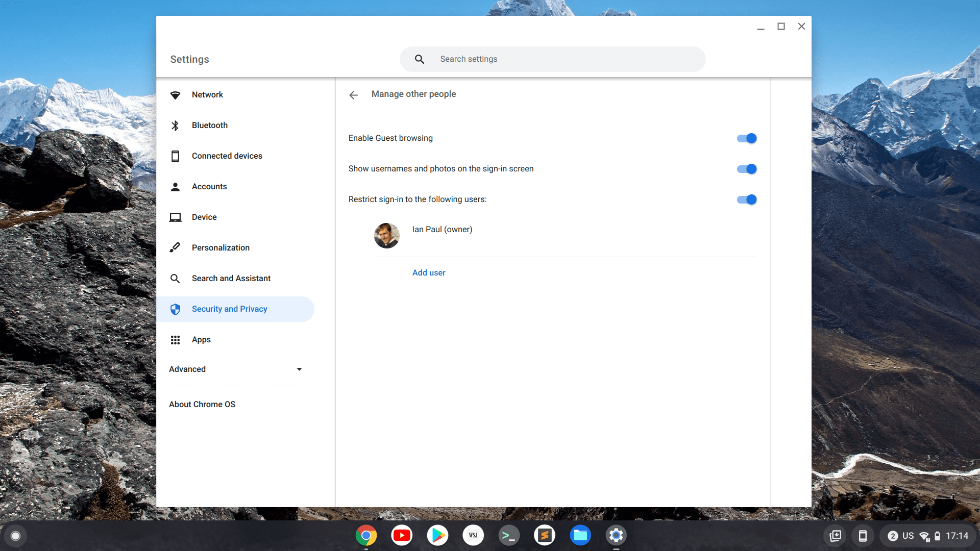Open the holding space tote icon in shelf
The image size is (980, 551).
836,536
